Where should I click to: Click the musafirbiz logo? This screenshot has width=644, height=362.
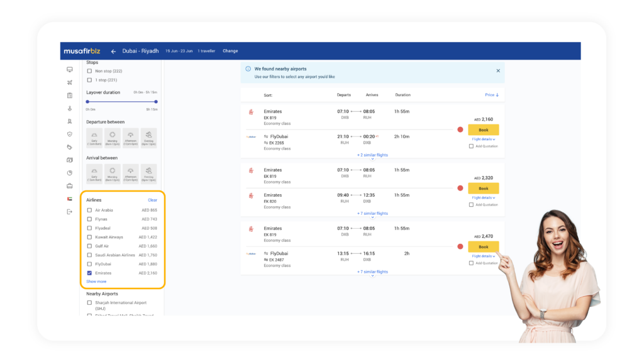(x=82, y=51)
